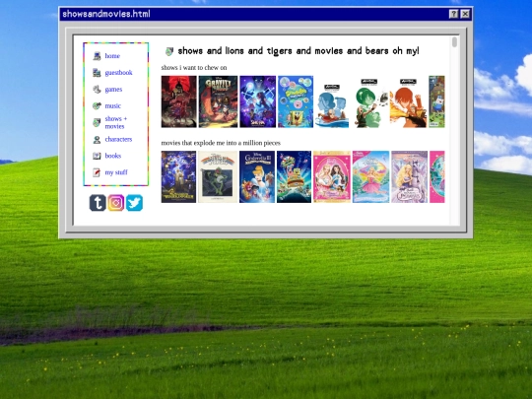Image resolution: width=532 pixels, height=399 pixels.
Task: Open the shows + movies link
Action: click(x=115, y=122)
